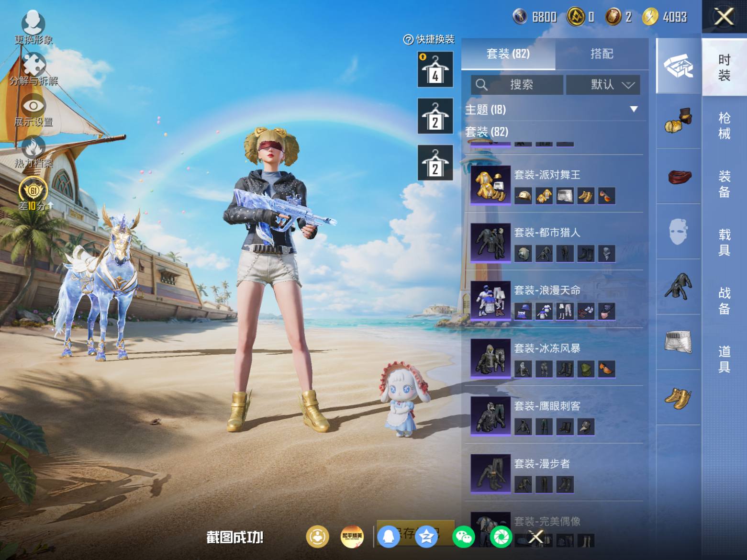Select the black jacket category icon in sidebar
Image resolution: width=747 pixels, height=560 pixels.
click(x=678, y=287)
